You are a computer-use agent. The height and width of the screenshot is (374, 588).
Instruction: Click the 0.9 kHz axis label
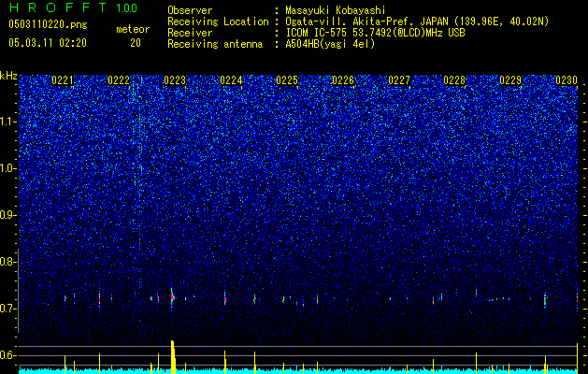coord(8,215)
